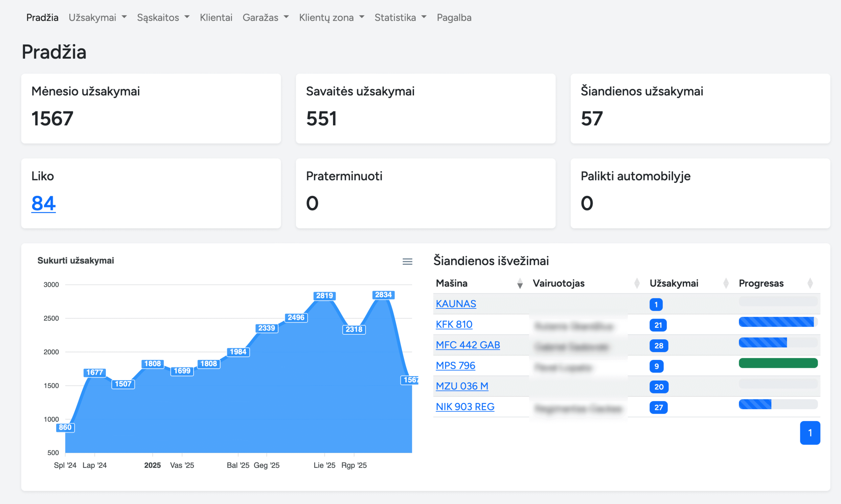
Task: Expand the Užsakymai dropdown menu
Action: pyautogui.click(x=98, y=17)
